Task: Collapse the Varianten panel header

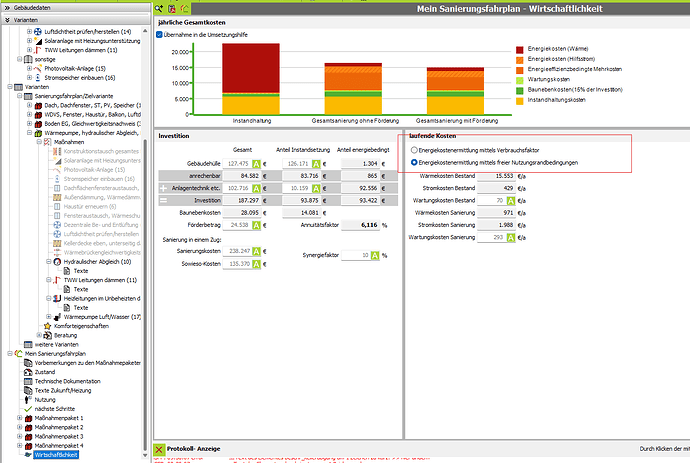Action: point(76,20)
